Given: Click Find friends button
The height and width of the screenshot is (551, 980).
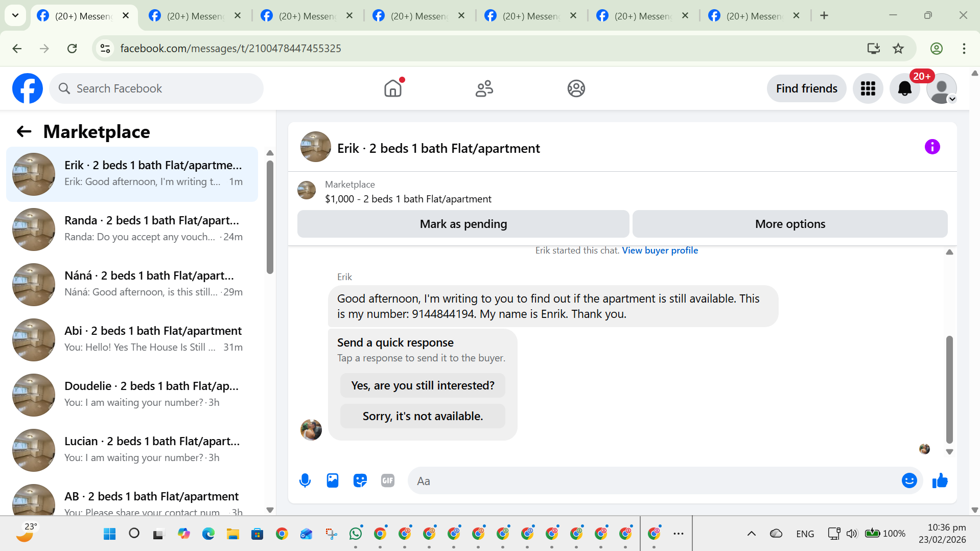Looking at the screenshot, I should pyautogui.click(x=806, y=88).
